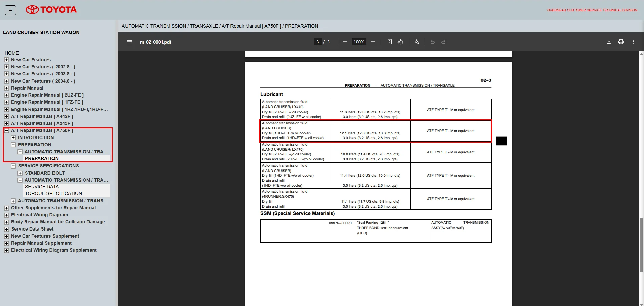The width and height of the screenshot is (644, 306).
Task: Click the Toyota logo
Action: pyautogui.click(x=51, y=10)
